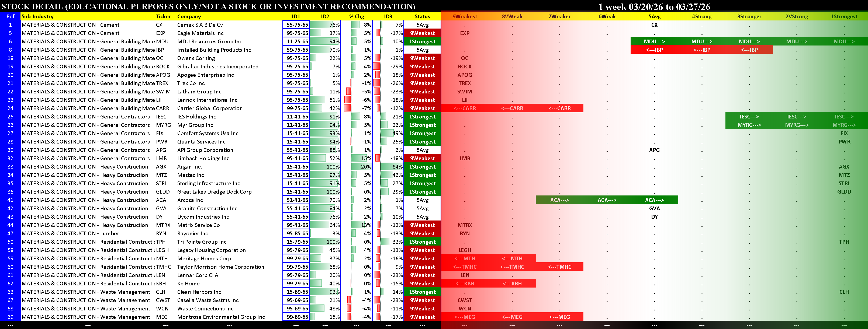Click the Ref column header link
The width and height of the screenshot is (868, 329).
[11, 16]
